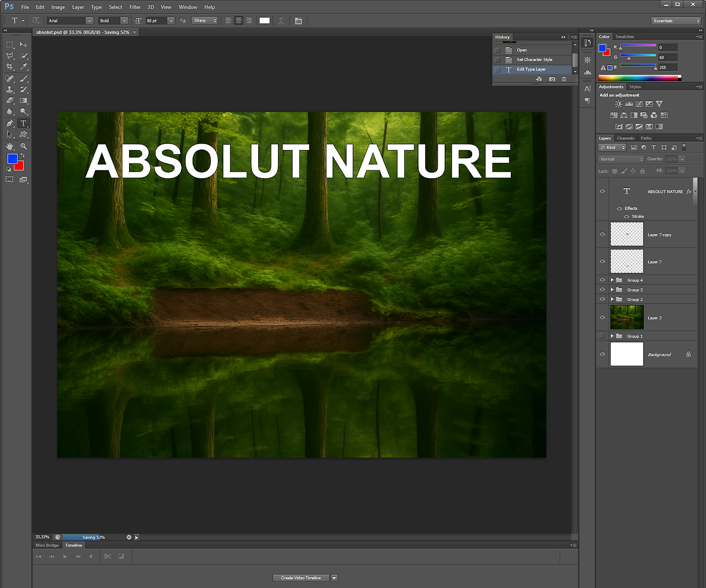The image size is (706, 588).
Task: Choose the Gradient tool
Action: click(24, 101)
